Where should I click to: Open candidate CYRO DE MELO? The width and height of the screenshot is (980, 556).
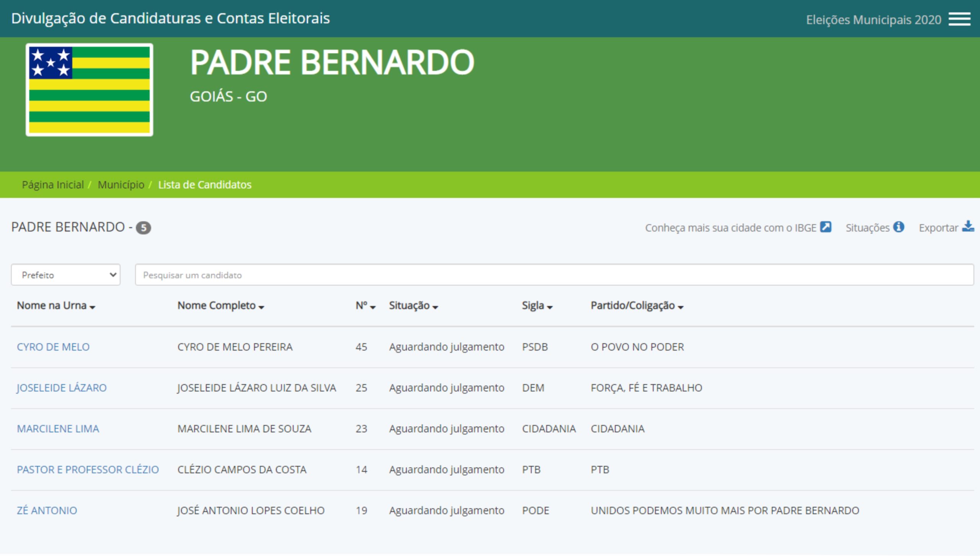(53, 347)
